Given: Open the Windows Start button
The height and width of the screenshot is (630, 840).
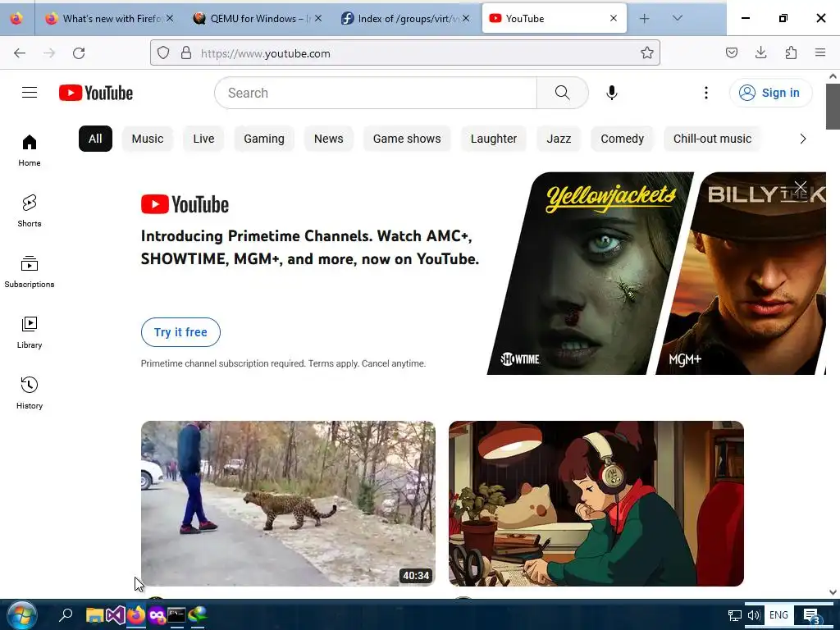Looking at the screenshot, I should coord(22,615).
